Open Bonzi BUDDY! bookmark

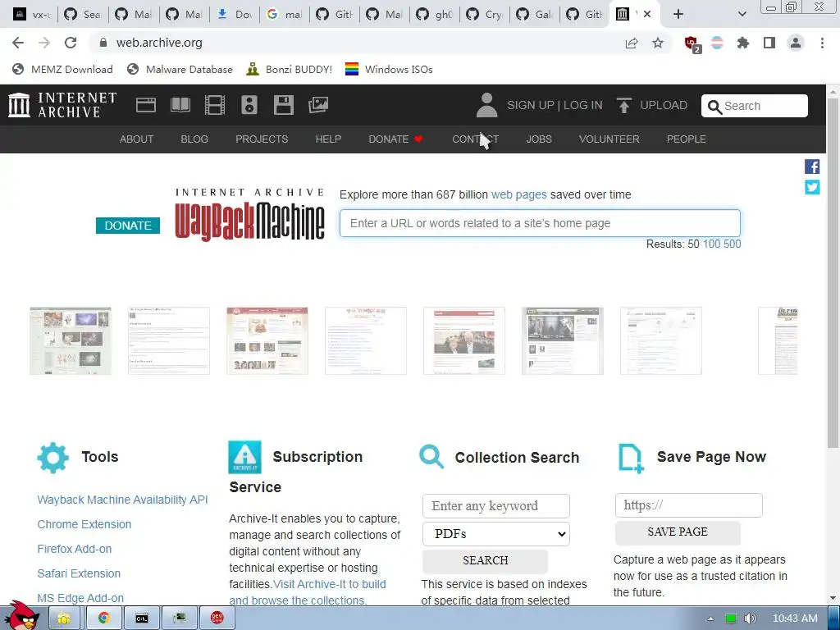(x=290, y=69)
